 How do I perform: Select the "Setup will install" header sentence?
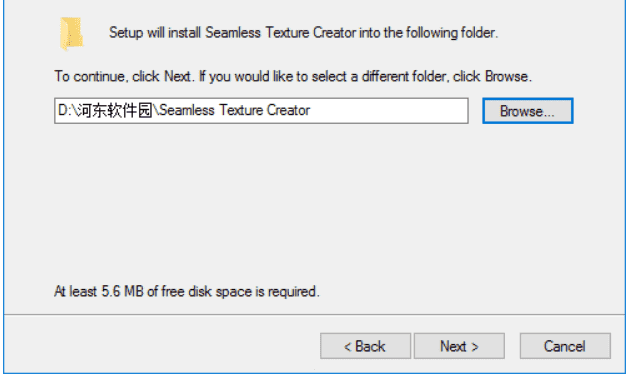pyautogui.click(x=303, y=32)
